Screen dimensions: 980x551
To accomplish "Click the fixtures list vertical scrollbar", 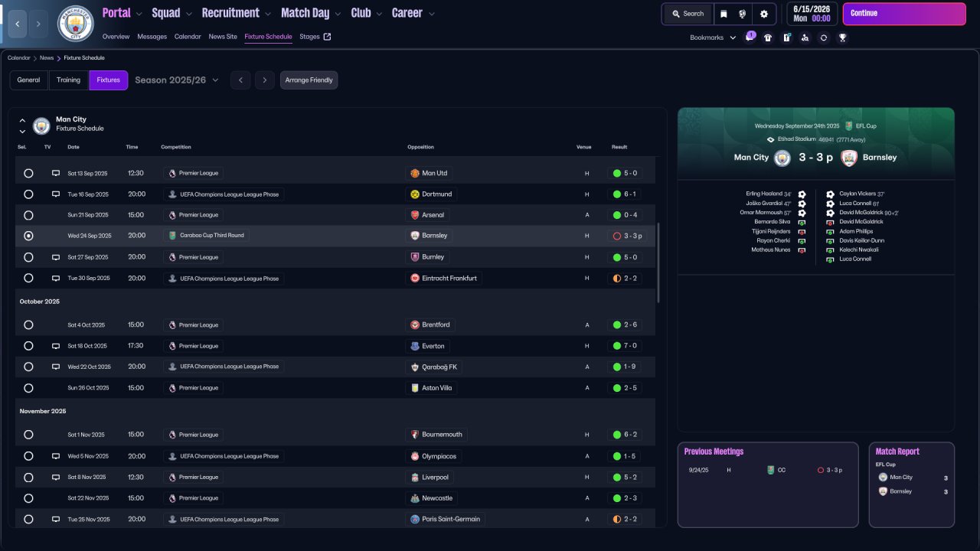I will [658, 262].
